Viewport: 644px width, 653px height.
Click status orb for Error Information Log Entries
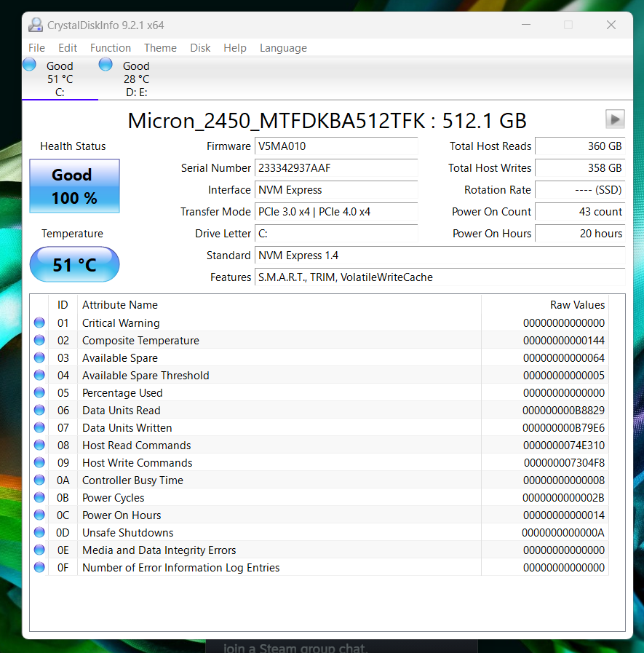[x=39, y=568]
